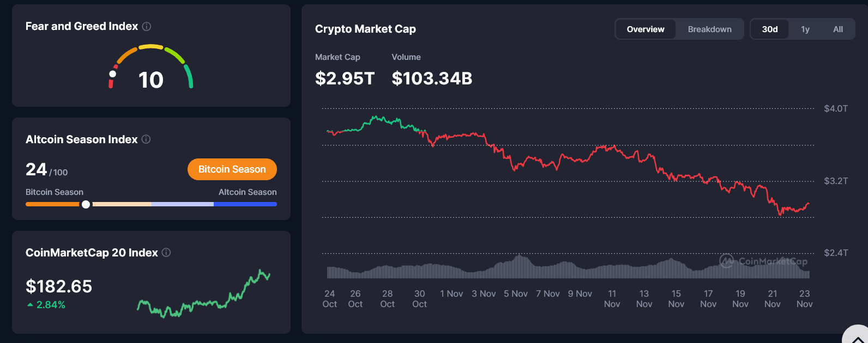Switch the chart to the All timeframe

tap(838, 29)
